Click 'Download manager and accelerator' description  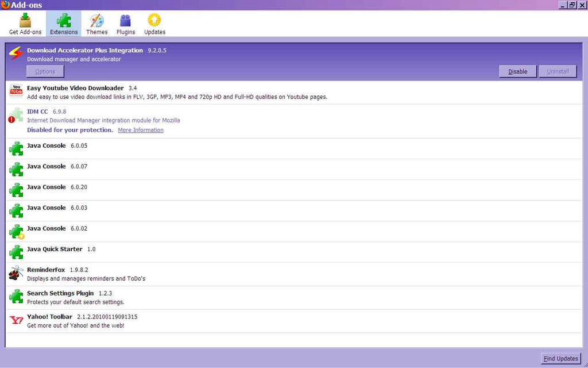tap(74, 59)
